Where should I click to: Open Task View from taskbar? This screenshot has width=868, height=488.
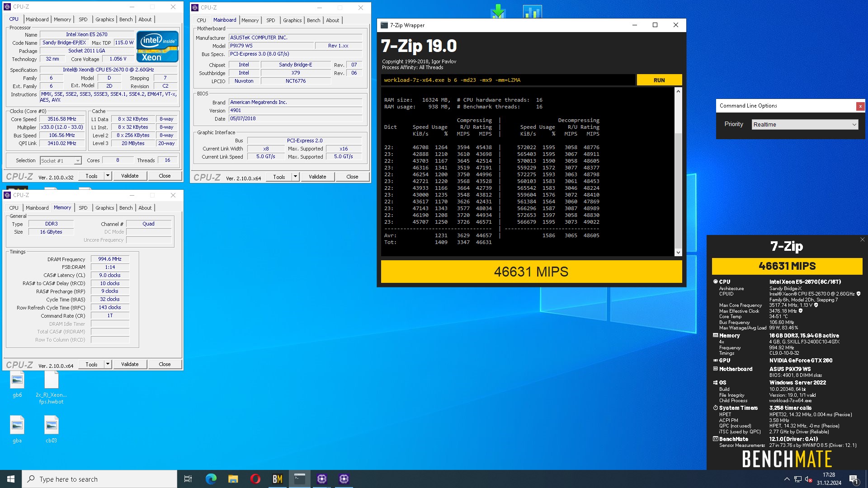tap(188, 479)
